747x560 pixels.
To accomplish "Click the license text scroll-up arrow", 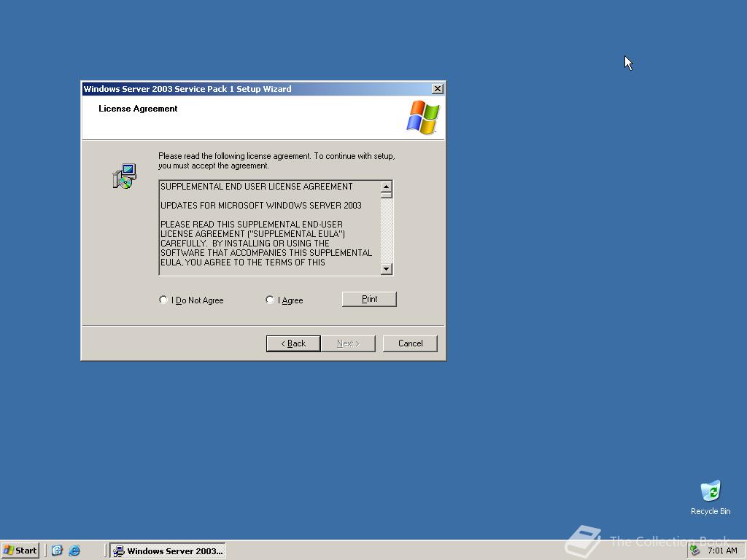I will [387, 186].
